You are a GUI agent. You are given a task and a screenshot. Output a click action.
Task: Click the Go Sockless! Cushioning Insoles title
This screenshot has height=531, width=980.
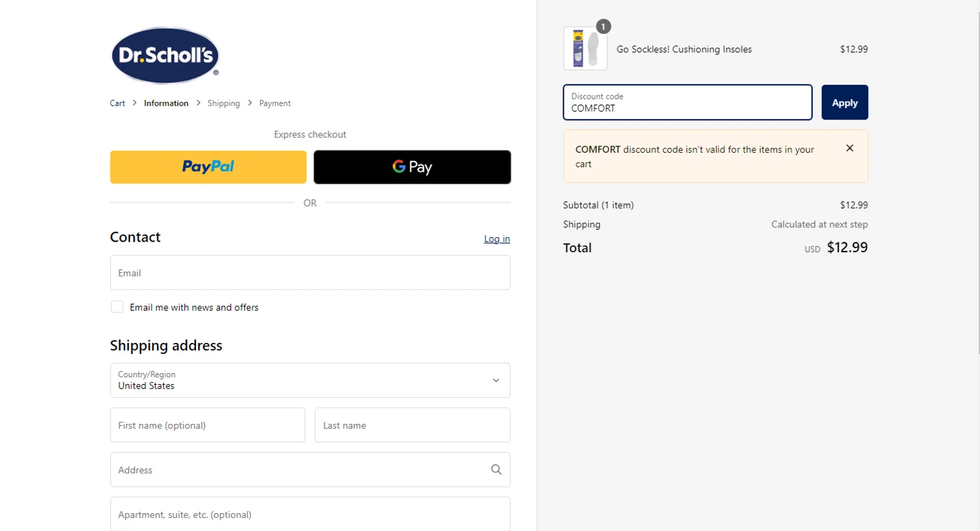[x=684, y=49]
